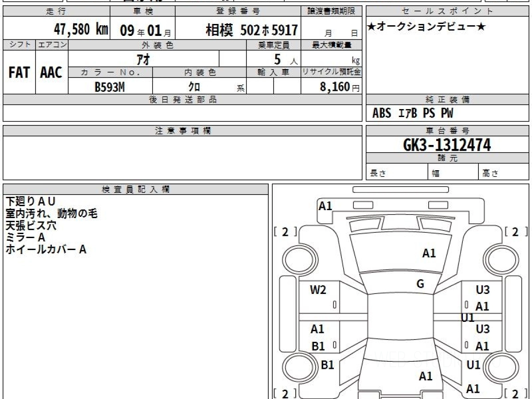The width and height of the screenshot is (532, 399).
Task: Select the 下廻りAU inspector note
Action: click(31, 201)
